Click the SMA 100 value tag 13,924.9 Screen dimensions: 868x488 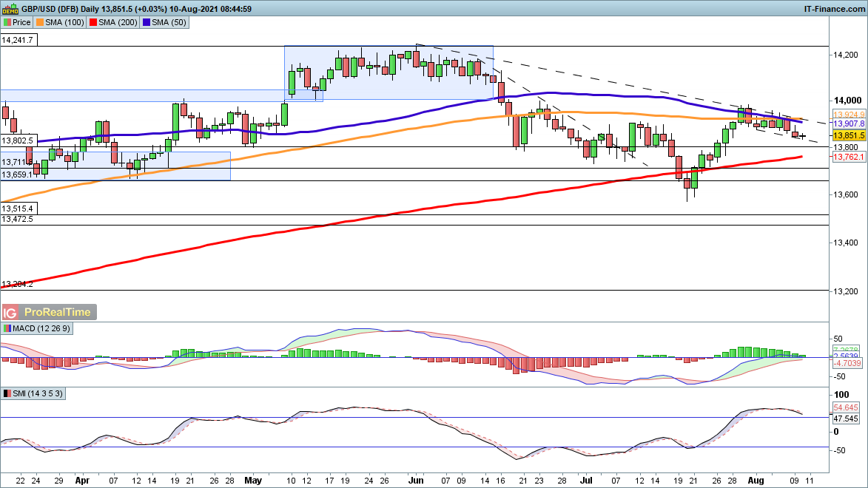click(849, 115)
